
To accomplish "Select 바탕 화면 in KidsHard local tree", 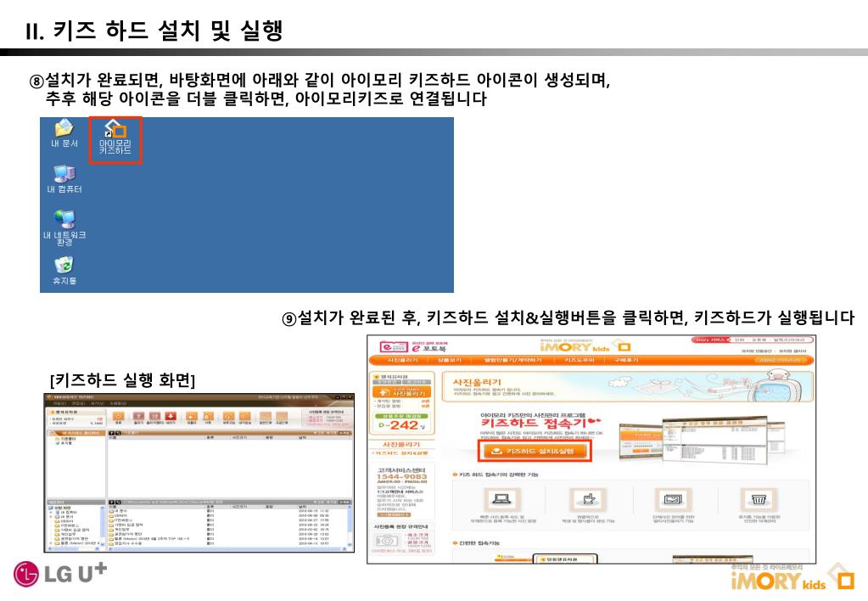I will point(60,508).
